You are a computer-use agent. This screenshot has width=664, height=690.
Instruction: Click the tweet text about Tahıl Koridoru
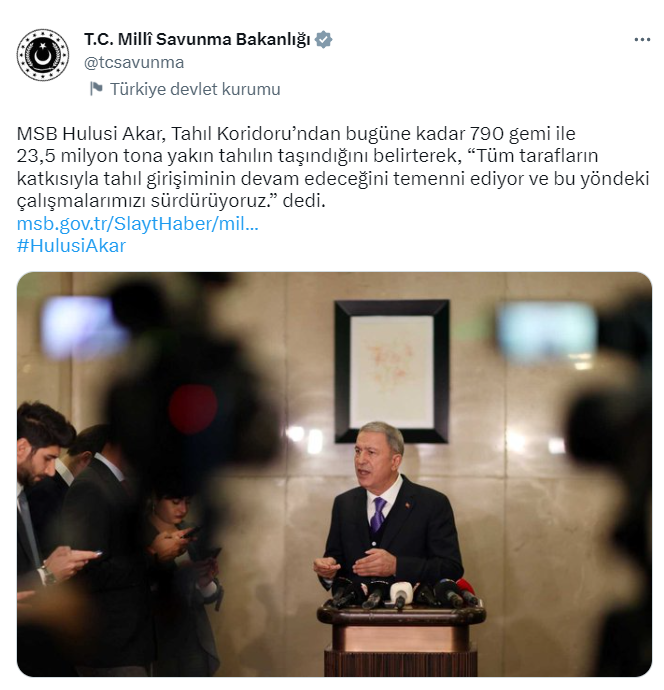(x=333, y=167)
